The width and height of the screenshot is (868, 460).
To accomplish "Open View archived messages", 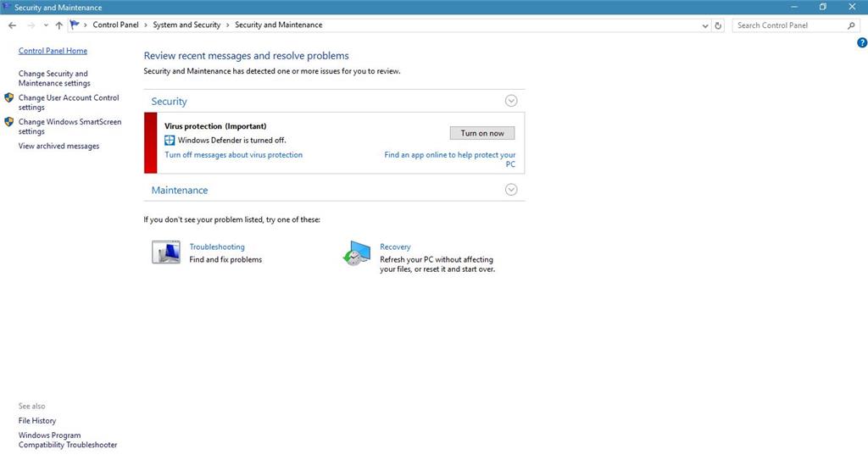I will [x=58, y=147].
